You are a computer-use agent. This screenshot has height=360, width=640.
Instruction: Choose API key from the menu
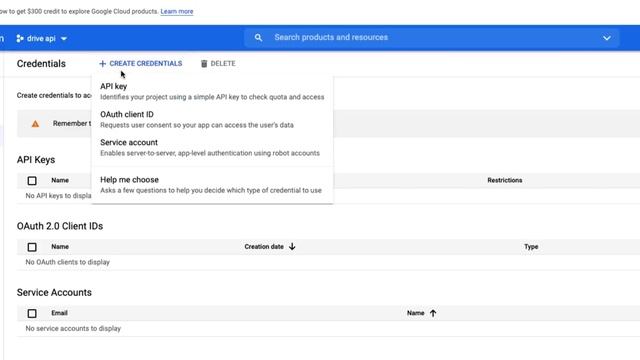[212, 91]
